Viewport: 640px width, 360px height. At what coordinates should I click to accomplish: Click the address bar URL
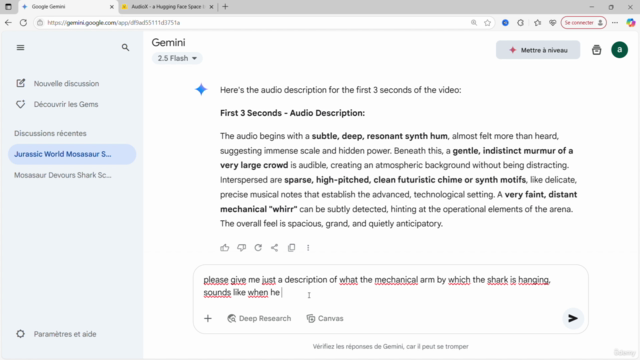tap(113, 22)
